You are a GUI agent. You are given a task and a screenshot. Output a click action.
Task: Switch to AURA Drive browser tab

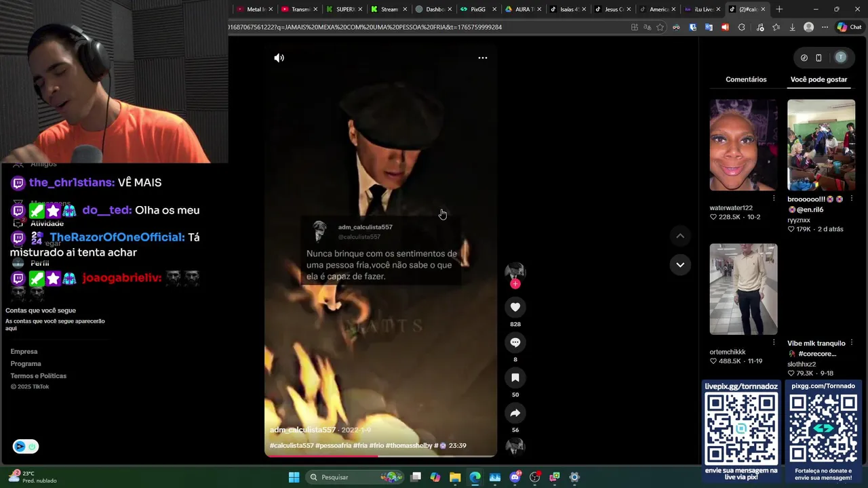tap(523, 9)
